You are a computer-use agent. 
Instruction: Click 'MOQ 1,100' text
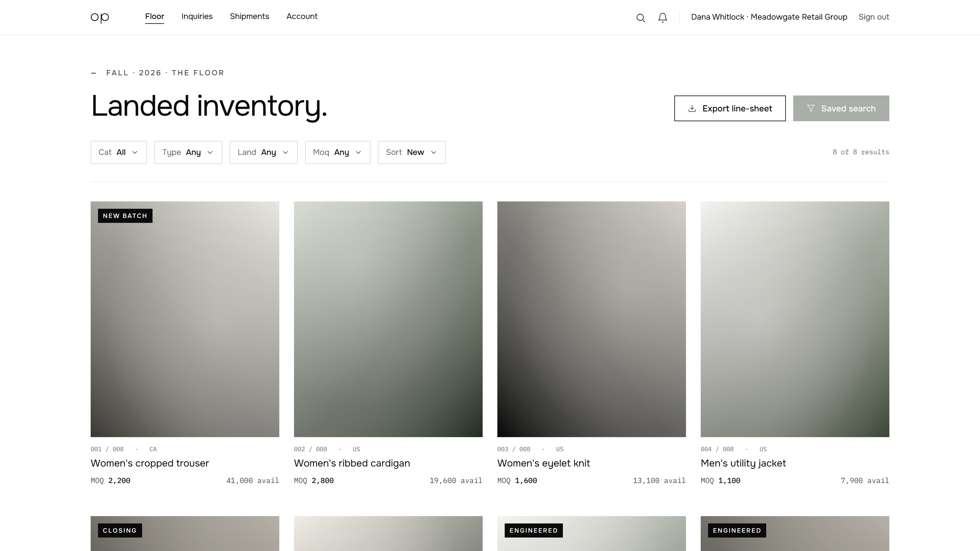[x=721, y=481]
